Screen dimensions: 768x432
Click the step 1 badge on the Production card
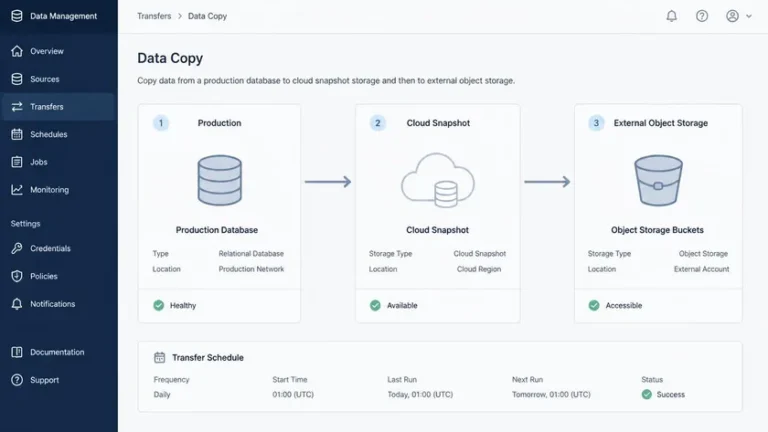coord(161,123)
